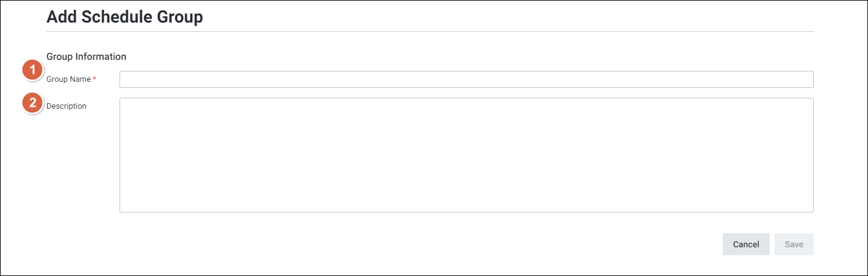Click the greyed-out Save button
The width and height of the screenshot is (868, 276).
pyautogui.click(x=794, y=244)
